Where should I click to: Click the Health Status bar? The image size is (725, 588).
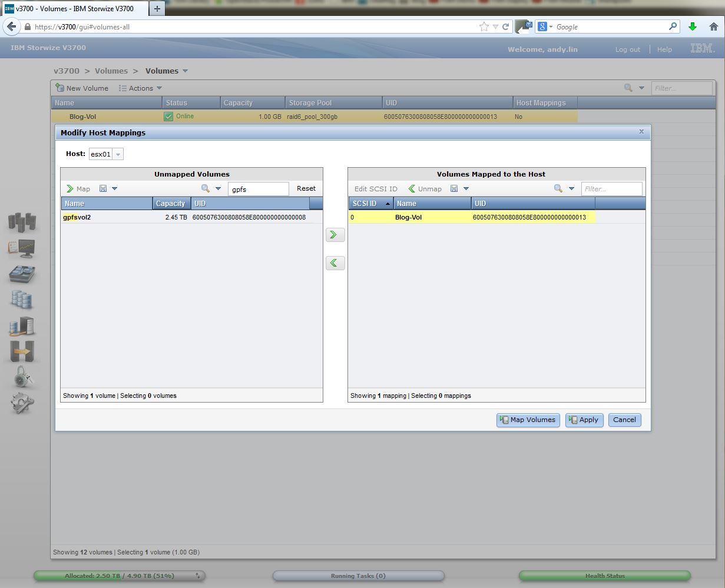click(604, 576)
